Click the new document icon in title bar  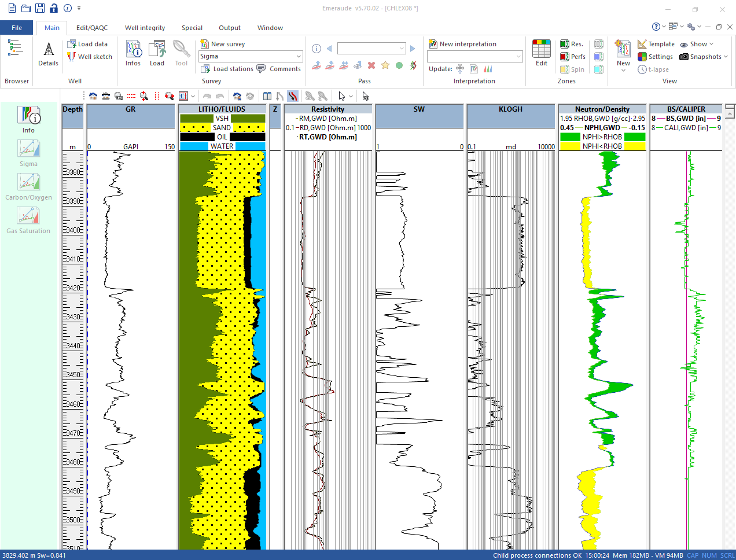click(x=12, y=8)
